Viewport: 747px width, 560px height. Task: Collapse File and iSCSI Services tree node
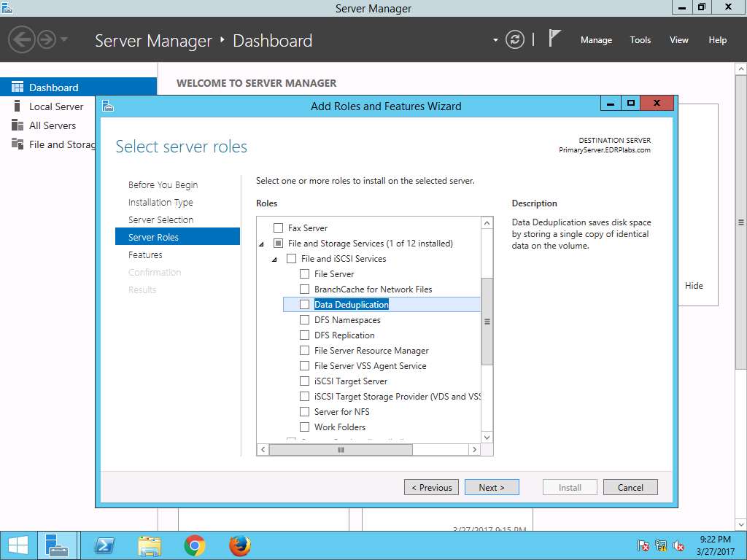275,260
